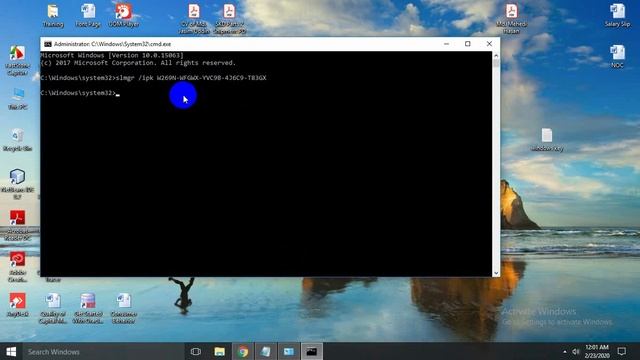This screenshot has height=360, width=640.
Task: Click cmd scrollbar up arrow
Action: 496,56
